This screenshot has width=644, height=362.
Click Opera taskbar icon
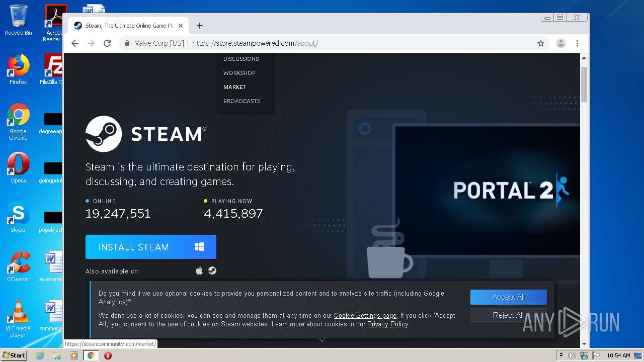tap(108, 355)
